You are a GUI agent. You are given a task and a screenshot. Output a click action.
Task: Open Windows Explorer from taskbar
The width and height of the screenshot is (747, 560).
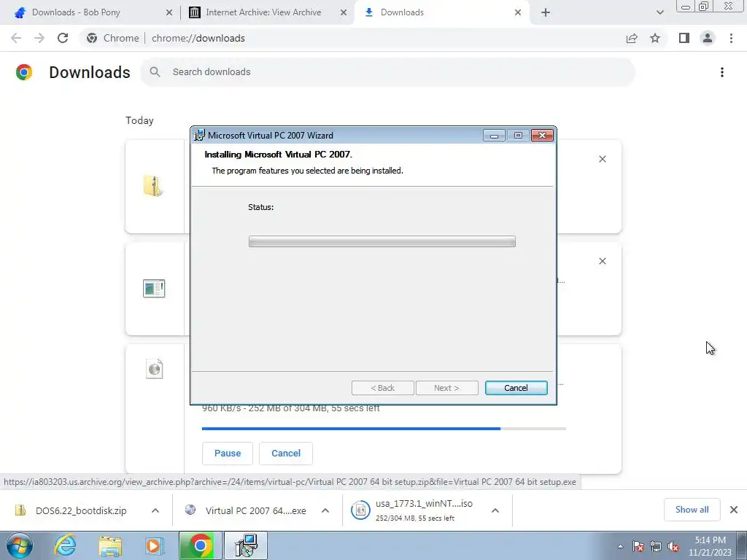point(110,545)
